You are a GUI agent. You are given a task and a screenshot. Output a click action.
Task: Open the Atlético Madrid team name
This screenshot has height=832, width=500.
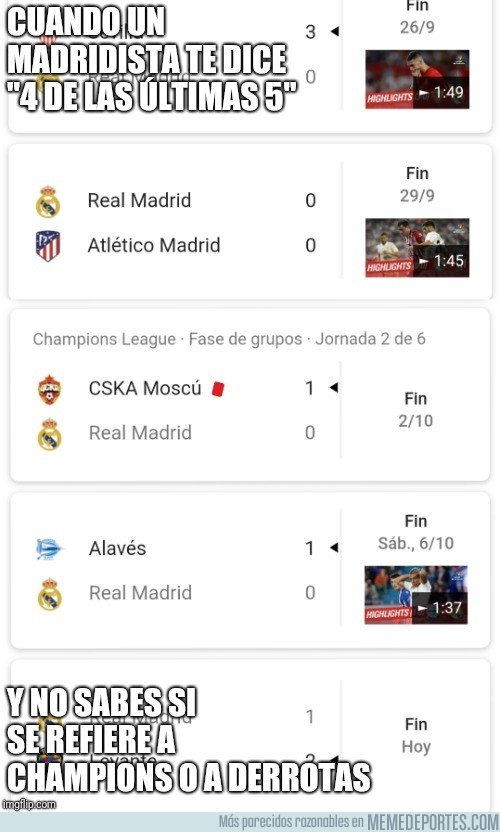coord(154,245)
